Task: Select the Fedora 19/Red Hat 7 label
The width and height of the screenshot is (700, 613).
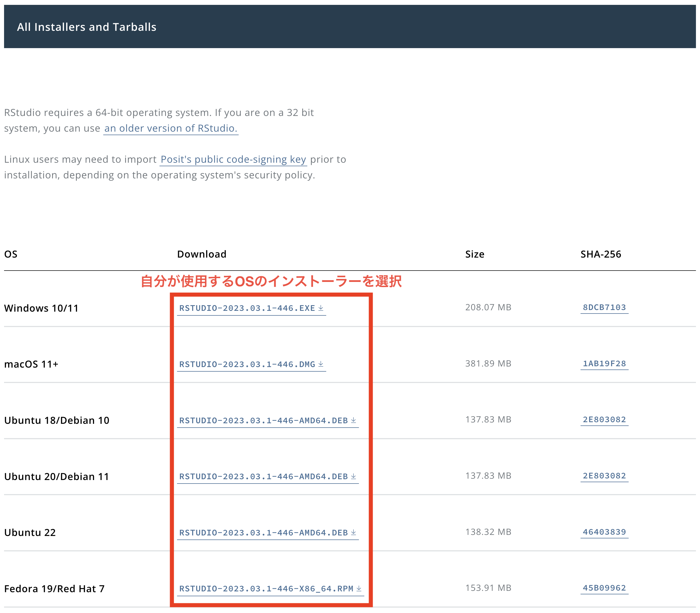Action: click(54, 588)
